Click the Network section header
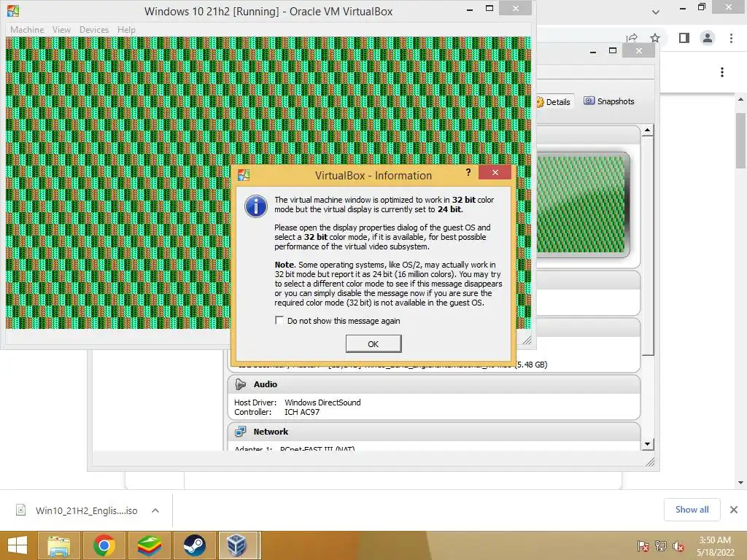This screenshot has width=747, height=560. (x=433, y=432)
